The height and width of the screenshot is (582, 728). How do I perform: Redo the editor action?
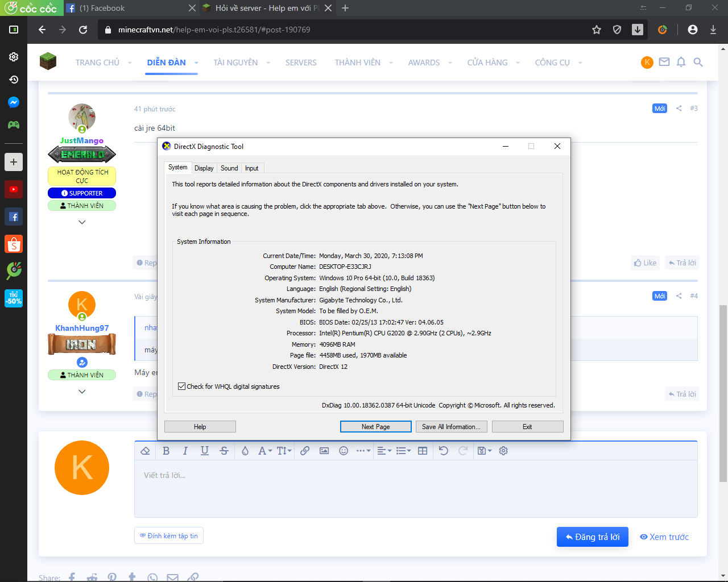pyautogui.click(x=463, y=451)
